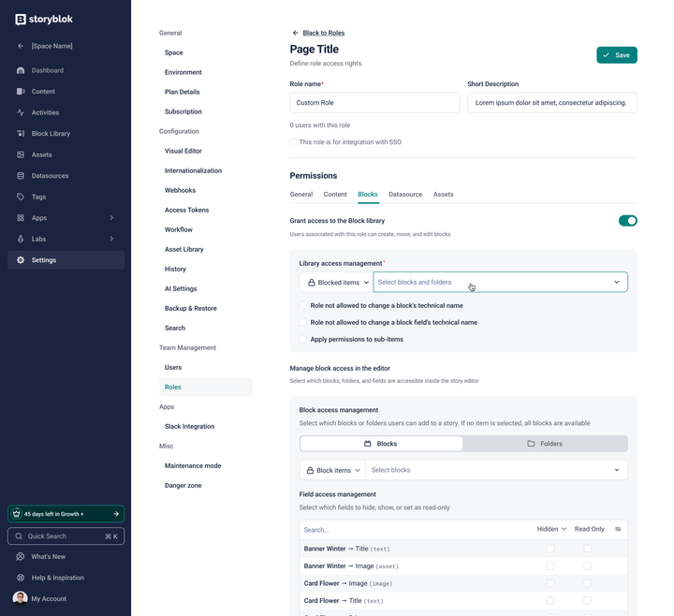Click the Activities pulse icon
The height and width of the screenshot is (616, 674).
click(x=21, y=112)
